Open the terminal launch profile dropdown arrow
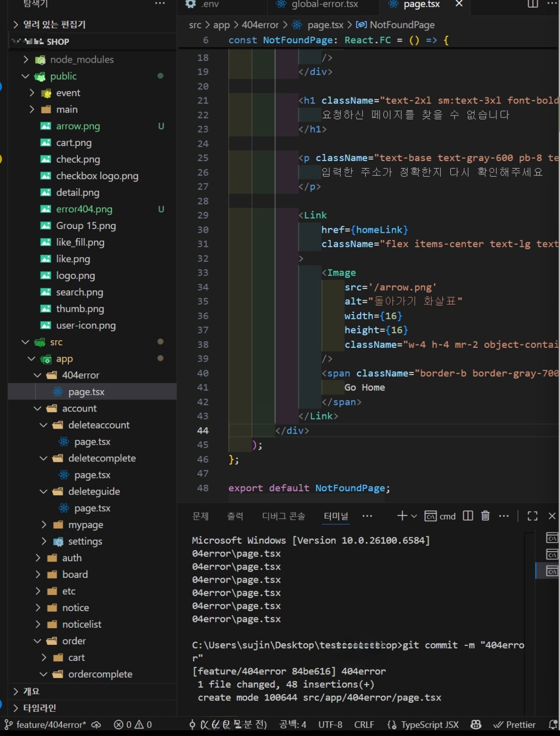 [x=414, y=516]
